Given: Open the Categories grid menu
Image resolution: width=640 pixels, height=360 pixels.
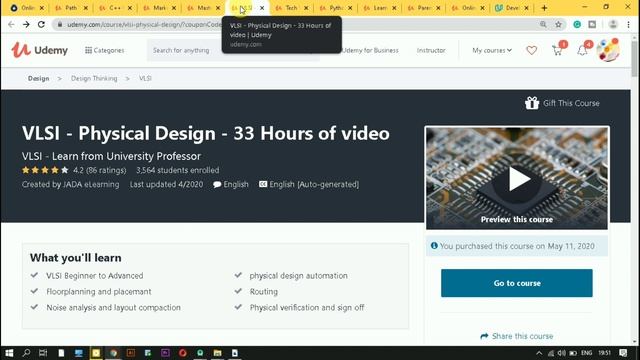Looking at the screenshot, I should click(x=104, y=50).
